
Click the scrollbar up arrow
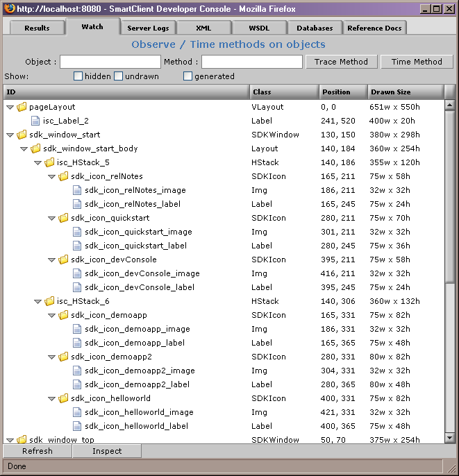[x=449, y=105]
